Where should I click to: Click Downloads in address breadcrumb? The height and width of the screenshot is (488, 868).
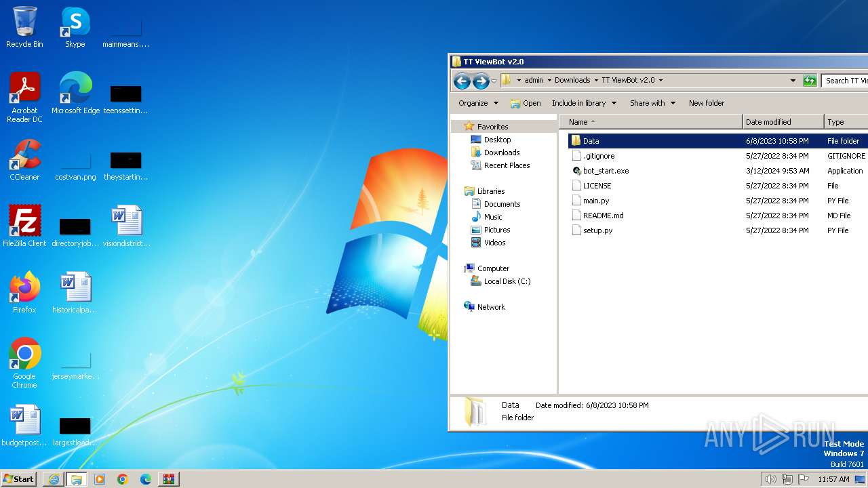point(572,80)
